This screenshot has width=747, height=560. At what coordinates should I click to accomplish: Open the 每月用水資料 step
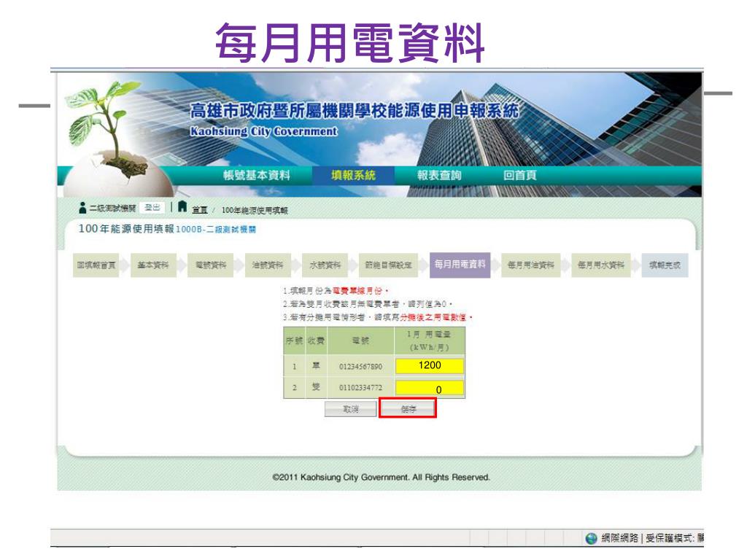601,265
